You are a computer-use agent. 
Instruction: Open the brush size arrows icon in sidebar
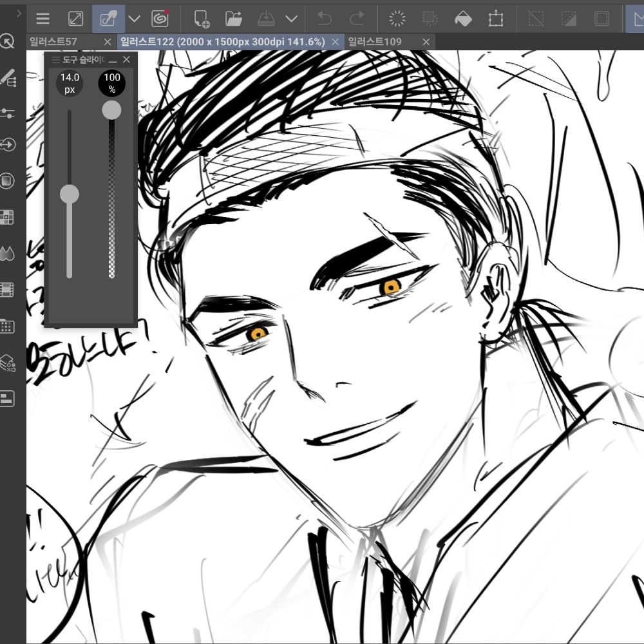click(7, 144)
